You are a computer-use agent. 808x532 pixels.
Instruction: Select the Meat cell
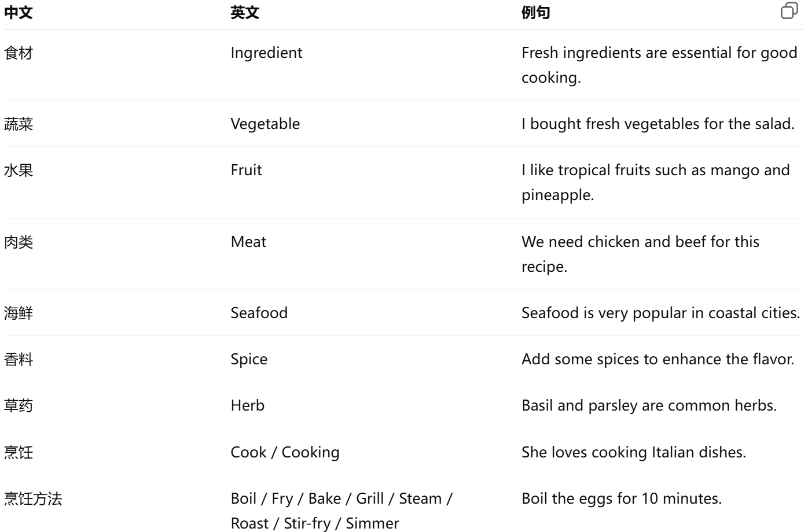tap(248, 242)
